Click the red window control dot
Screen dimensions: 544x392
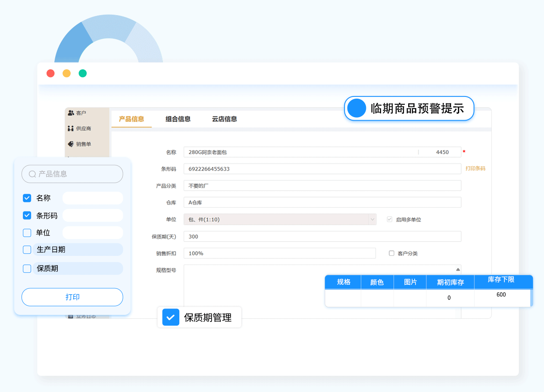click(x=51, y=73)
